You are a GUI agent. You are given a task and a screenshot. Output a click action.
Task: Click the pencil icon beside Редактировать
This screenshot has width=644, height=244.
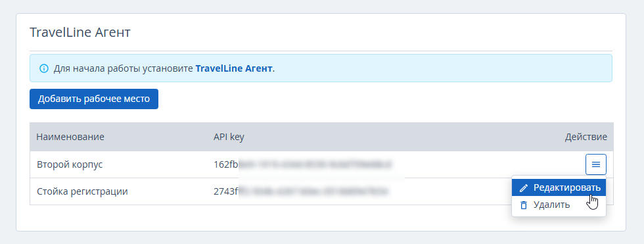tap(523, 188)
